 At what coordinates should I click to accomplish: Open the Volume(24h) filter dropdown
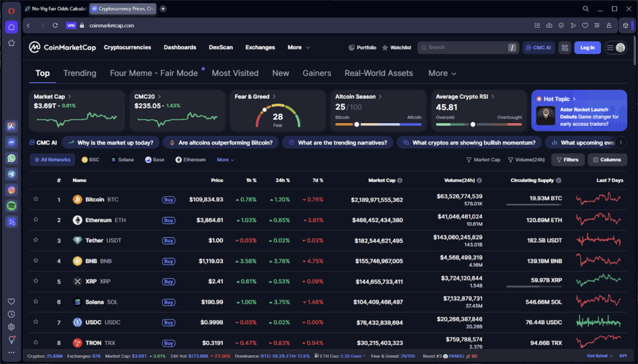coord(526,160)
